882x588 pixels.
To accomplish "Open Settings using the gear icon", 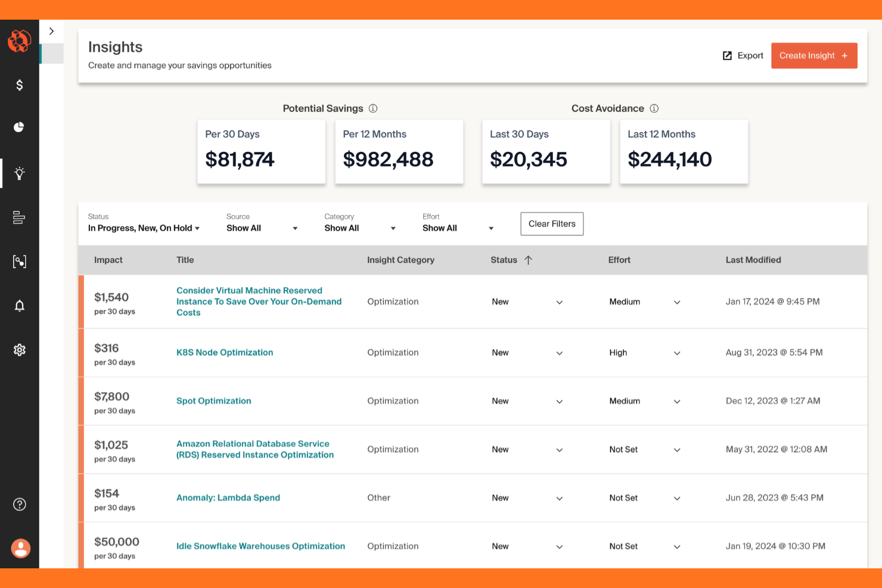I will click(x=20, y=350).
